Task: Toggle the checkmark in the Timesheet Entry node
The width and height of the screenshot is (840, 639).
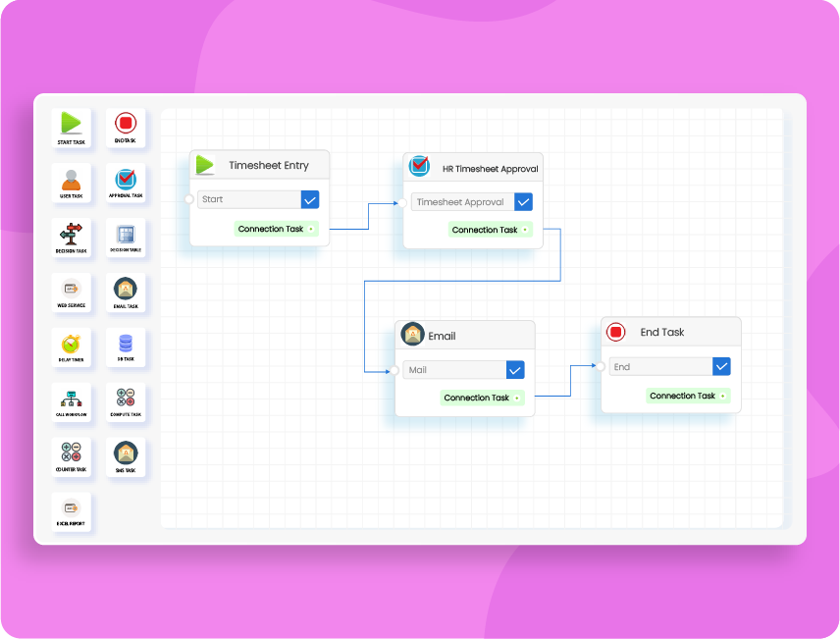Action: click(x=310, y=199)
